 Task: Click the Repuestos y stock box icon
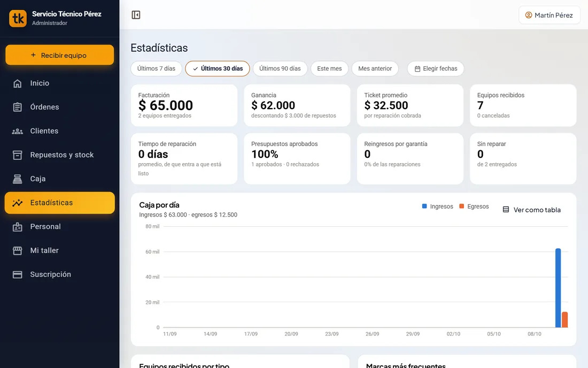[17, 155]
